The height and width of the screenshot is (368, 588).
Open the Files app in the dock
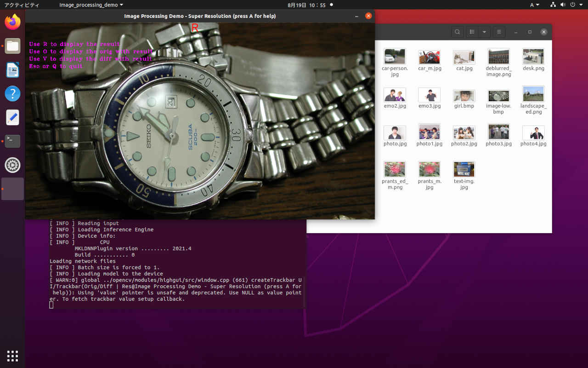tap(12, 46)
